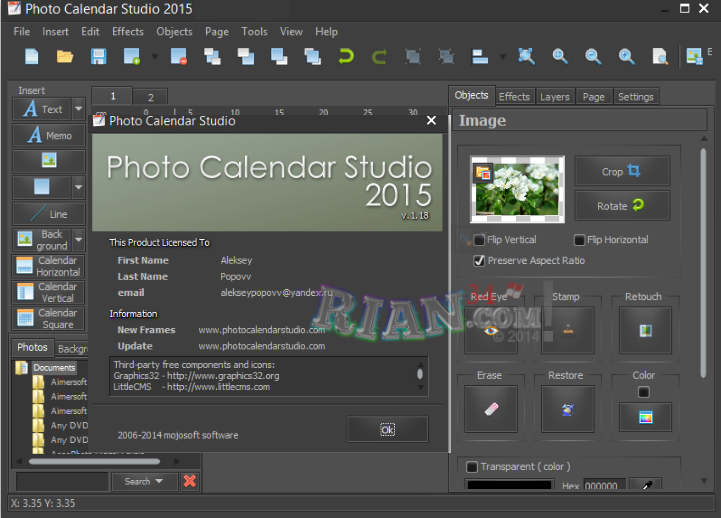Switch to the Photos tab
This screenshot has width=721, height=518.
click(32, 347)
